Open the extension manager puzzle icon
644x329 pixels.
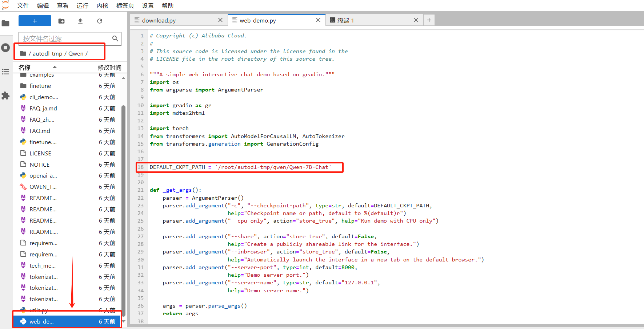[5, 96]
